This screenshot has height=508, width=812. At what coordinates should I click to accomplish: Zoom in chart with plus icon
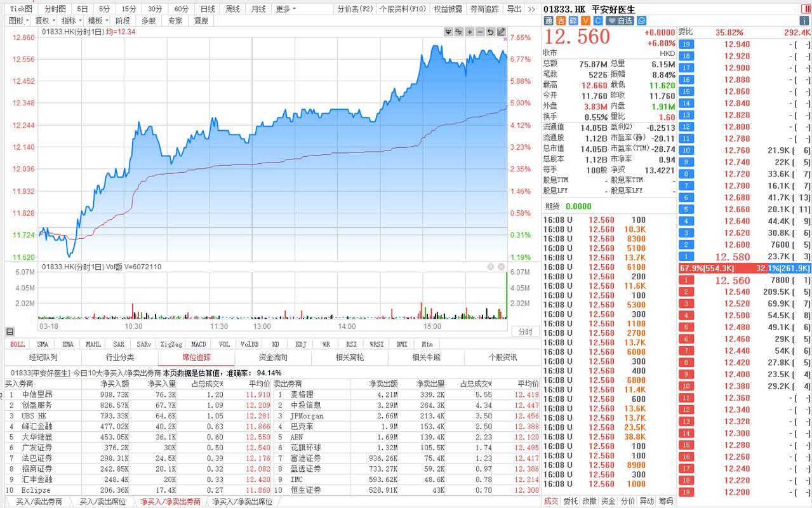pos(470,32)
